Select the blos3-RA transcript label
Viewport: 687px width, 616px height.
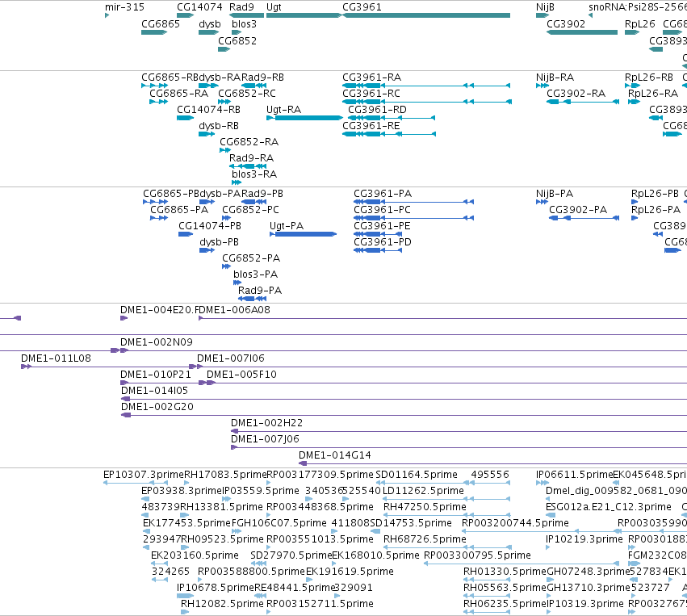click(x=254, y=174)
